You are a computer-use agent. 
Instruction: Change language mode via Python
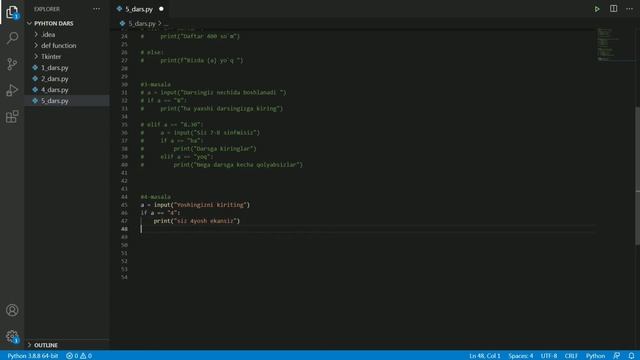pos(595,356)
